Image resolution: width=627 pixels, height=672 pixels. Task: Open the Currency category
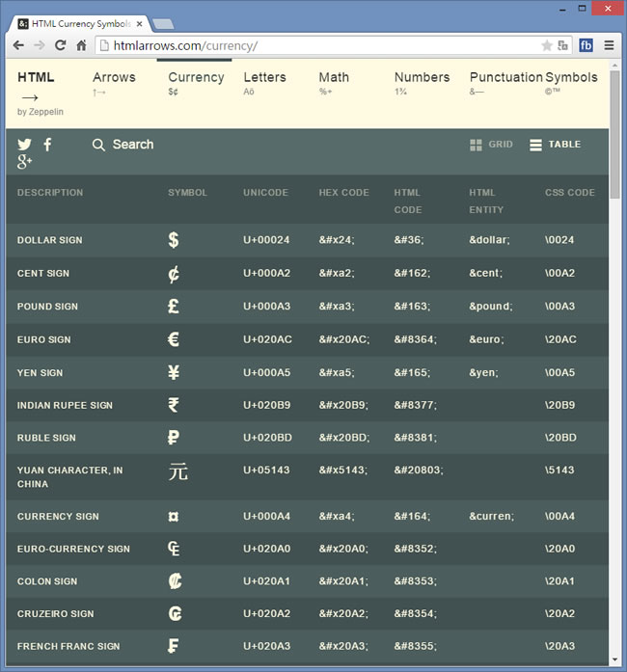click(x=196, y=83)
